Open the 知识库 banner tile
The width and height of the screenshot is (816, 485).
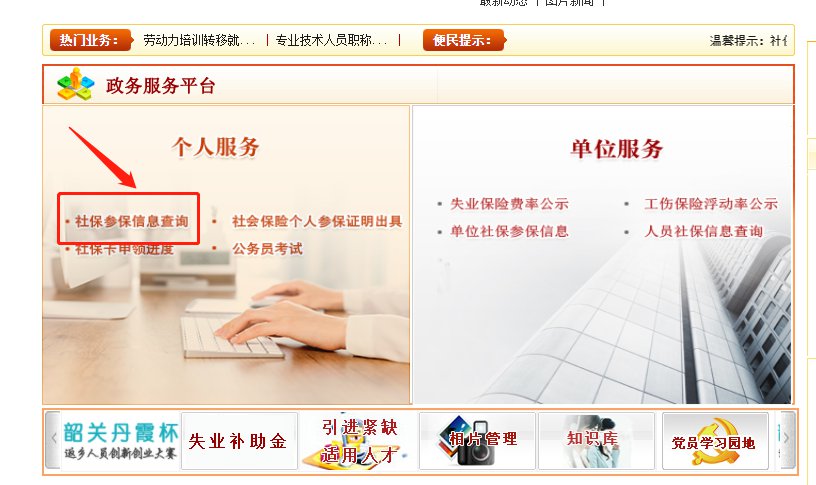[x=596, y=441]
